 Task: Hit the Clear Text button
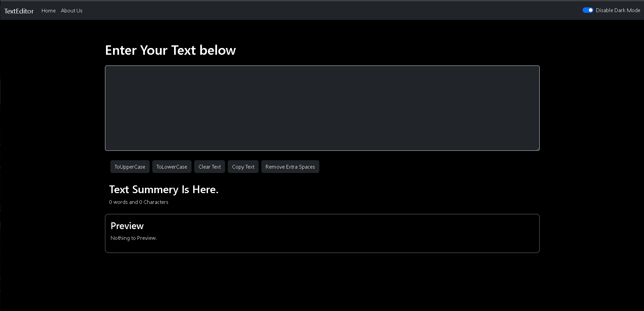pos(209,167)
